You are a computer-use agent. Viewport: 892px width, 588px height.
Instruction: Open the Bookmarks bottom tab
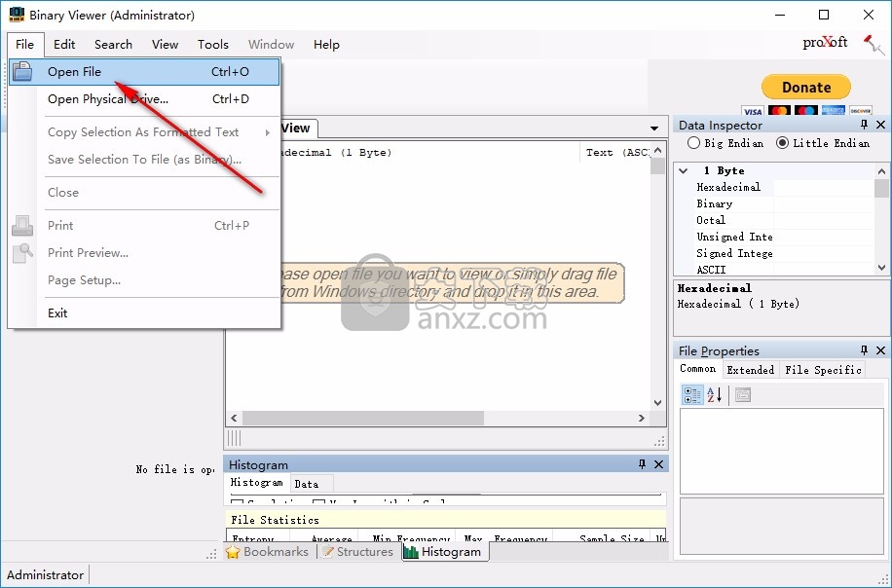pos(267,552)
